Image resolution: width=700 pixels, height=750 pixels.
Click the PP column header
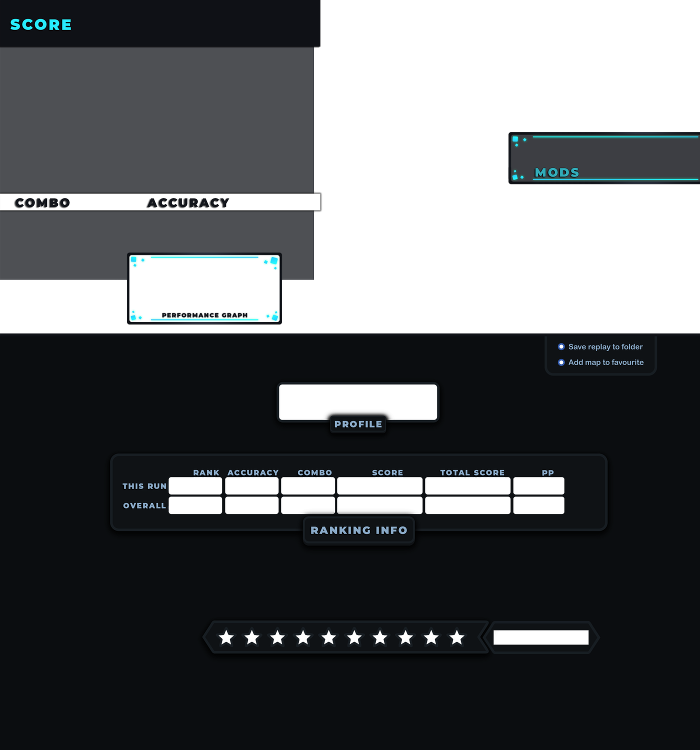pyautogui.click(x=547, y=472)
